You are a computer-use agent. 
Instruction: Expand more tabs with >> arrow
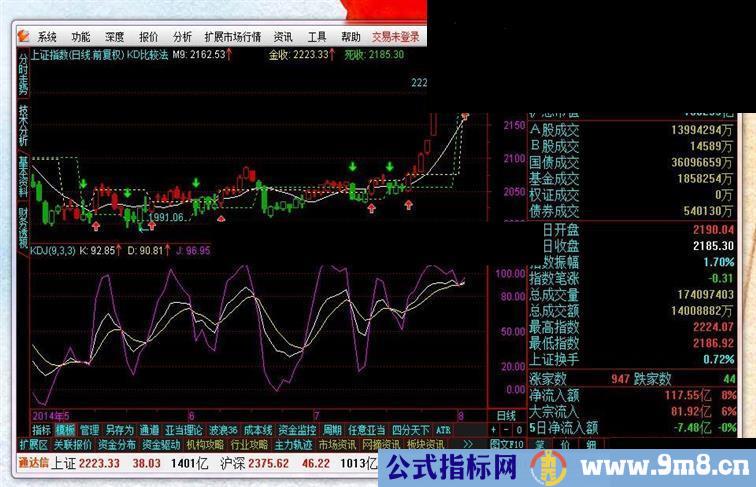point(466,443)
